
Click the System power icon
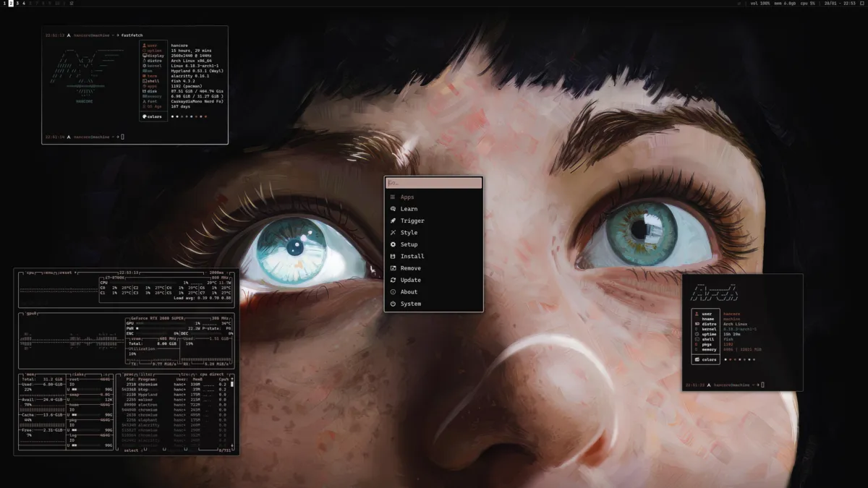(393, 304)
